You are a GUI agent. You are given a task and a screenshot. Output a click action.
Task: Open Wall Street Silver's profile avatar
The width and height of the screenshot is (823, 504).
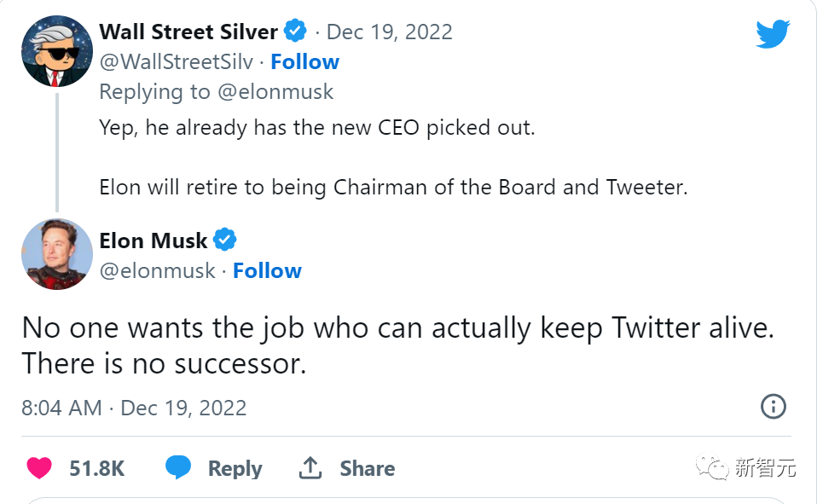pos(56,51)
